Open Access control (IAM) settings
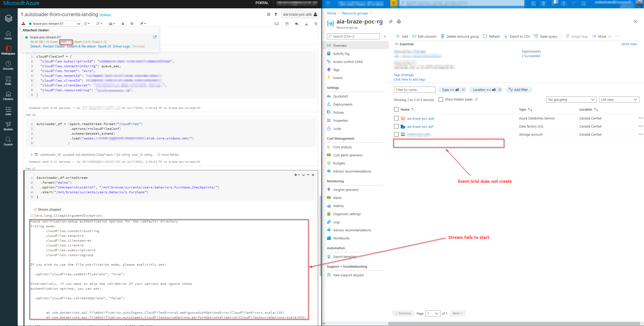 pos(348,62)
